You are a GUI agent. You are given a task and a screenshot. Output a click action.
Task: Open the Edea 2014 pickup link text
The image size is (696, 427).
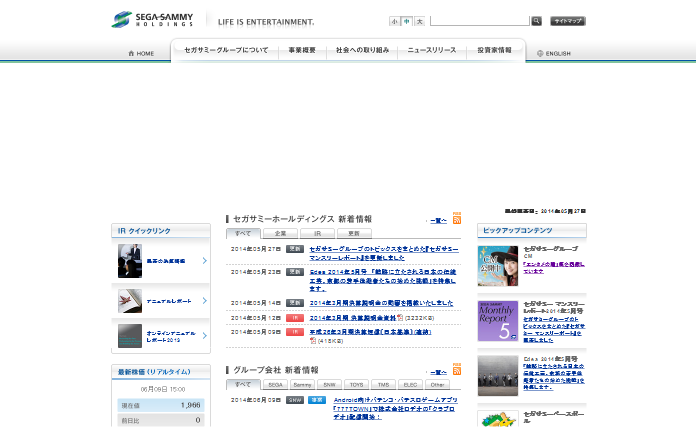[x=554, y=377]
